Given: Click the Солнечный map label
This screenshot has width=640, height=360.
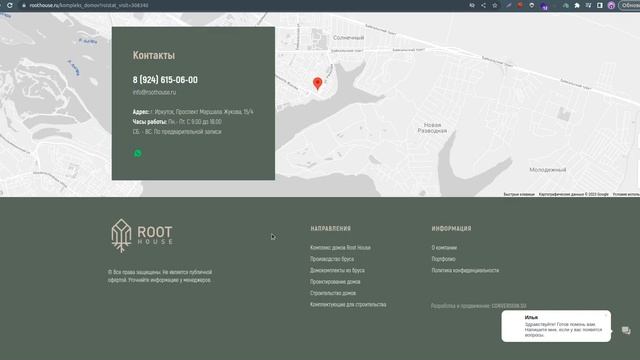Looking at the screenshot, I should click(x=349, y=38).
